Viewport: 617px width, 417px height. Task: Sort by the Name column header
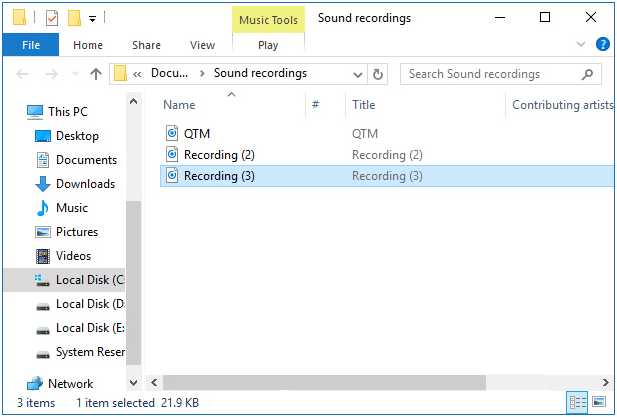coord(180,105)
